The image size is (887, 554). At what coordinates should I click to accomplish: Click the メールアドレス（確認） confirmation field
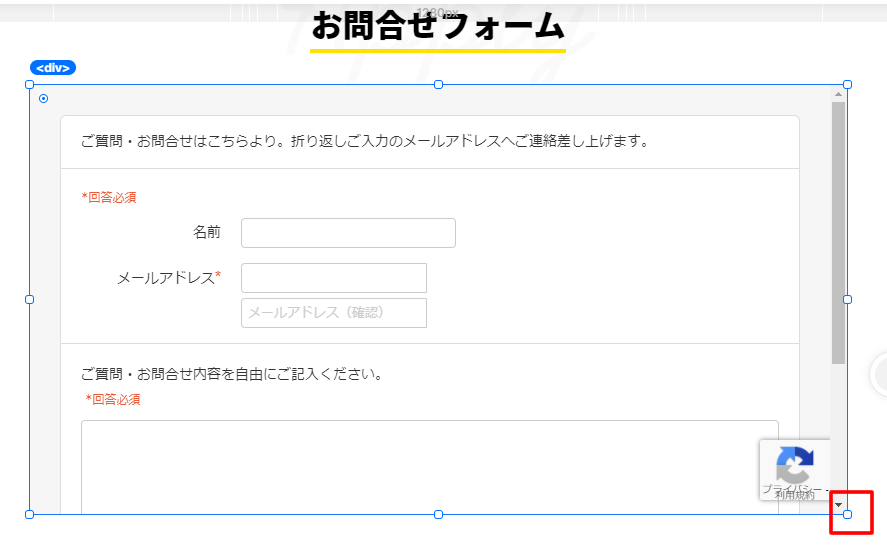click(334, 313)
